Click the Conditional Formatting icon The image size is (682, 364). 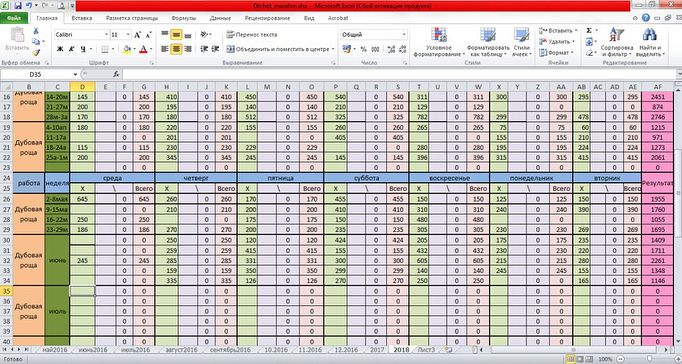click(439, 34)
